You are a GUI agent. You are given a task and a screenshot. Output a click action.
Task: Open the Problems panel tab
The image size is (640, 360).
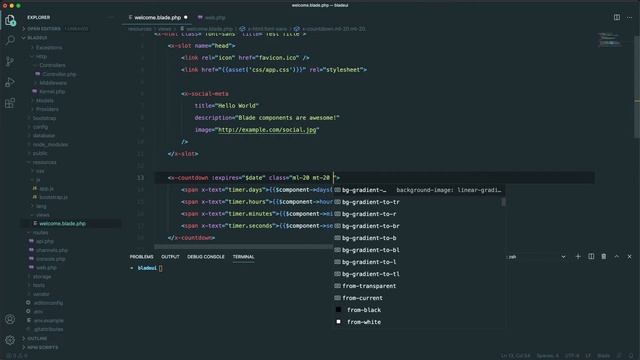(x=142, y=257)
